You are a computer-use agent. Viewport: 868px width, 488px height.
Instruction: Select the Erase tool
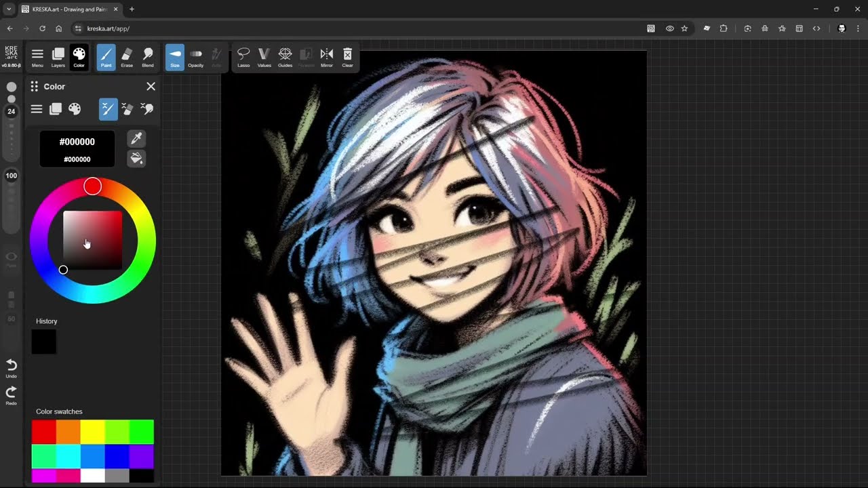[x=127, y=58]
